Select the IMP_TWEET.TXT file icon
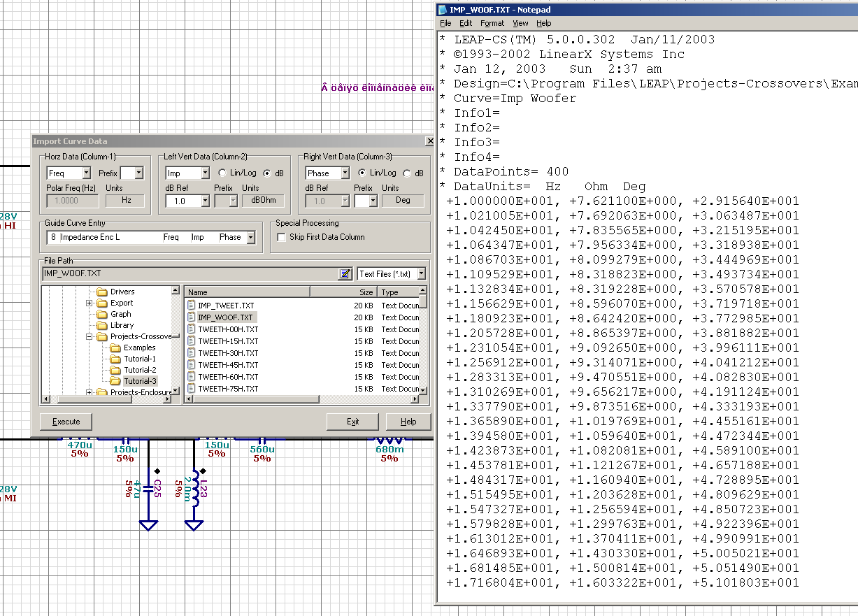This screenshot has height=616, width=858. point(192,306)
